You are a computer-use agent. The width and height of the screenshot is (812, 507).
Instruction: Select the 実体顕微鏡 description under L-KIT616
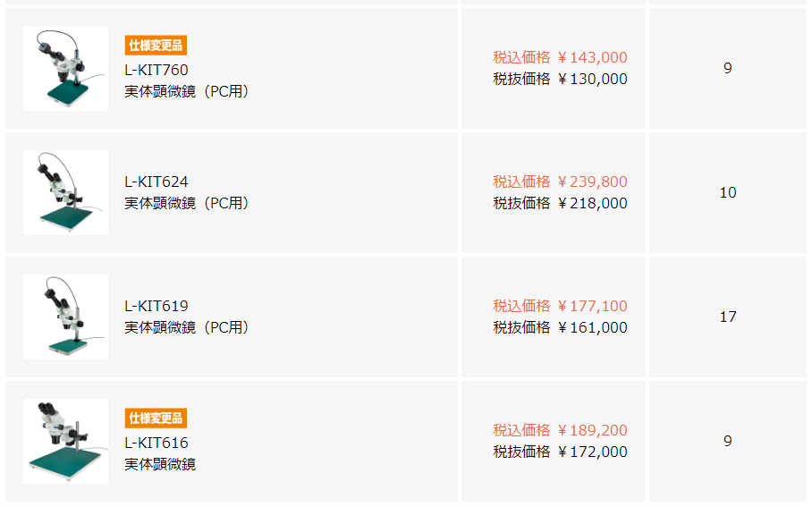click(x=160, y=464)
